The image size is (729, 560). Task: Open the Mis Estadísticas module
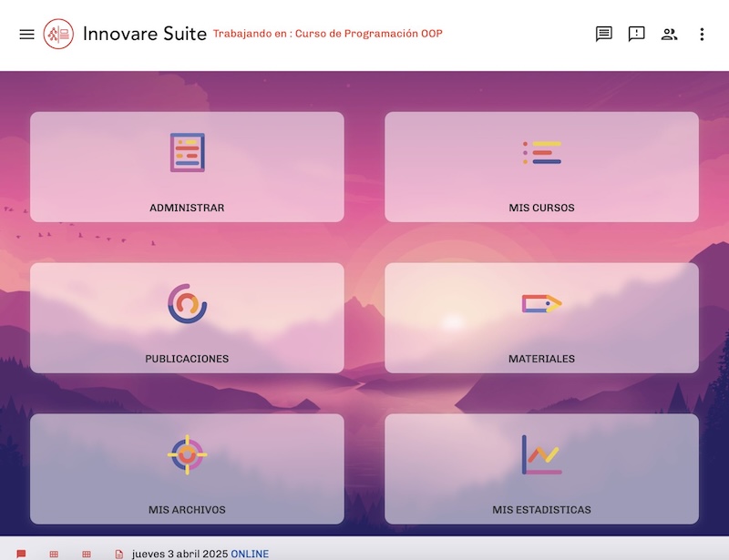tap(541, 467)
